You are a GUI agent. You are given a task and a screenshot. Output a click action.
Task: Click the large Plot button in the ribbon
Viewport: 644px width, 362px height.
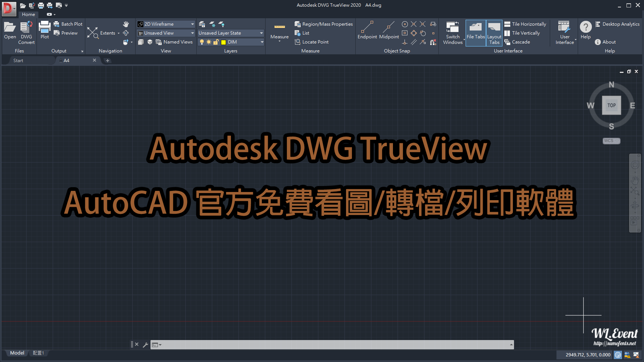pos(45,30)
